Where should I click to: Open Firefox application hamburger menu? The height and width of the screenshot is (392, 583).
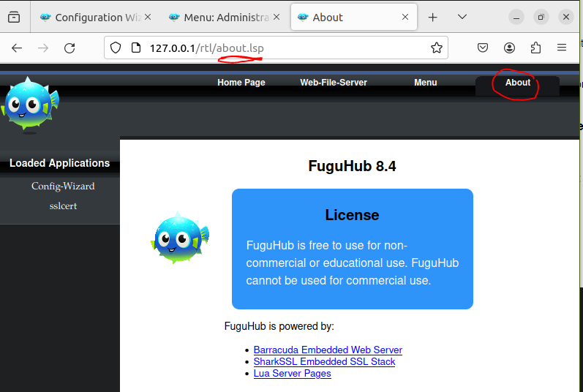[x=562, y=48]
